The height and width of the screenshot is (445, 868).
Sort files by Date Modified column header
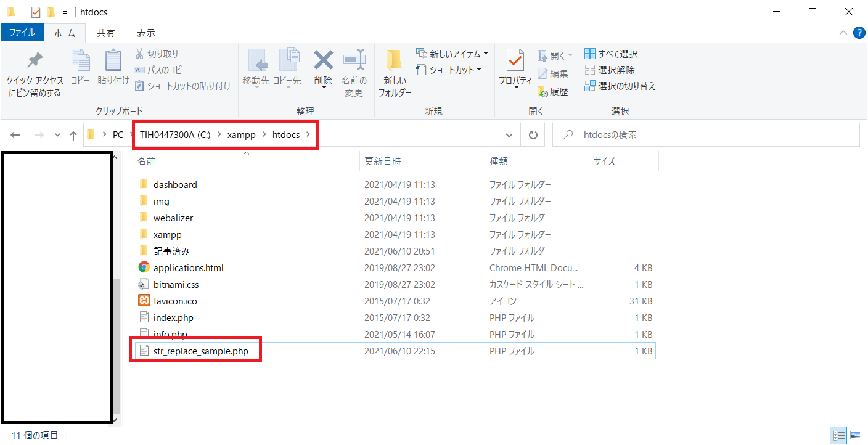[383, 161]
